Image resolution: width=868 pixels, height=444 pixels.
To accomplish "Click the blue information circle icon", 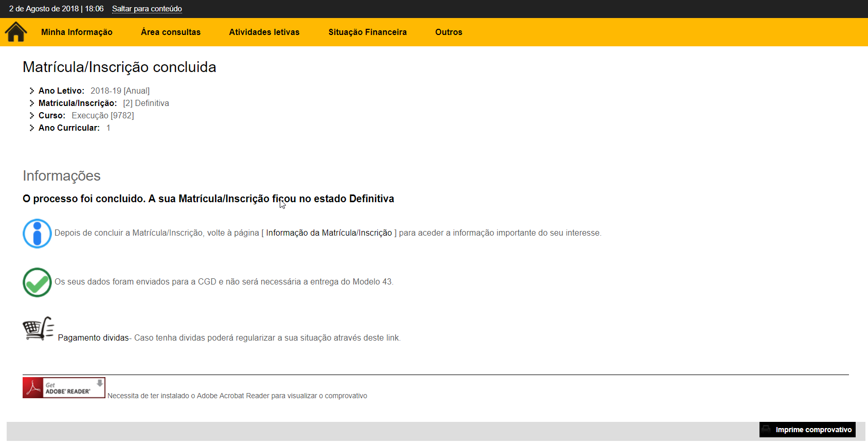I will tap(37, 234).
